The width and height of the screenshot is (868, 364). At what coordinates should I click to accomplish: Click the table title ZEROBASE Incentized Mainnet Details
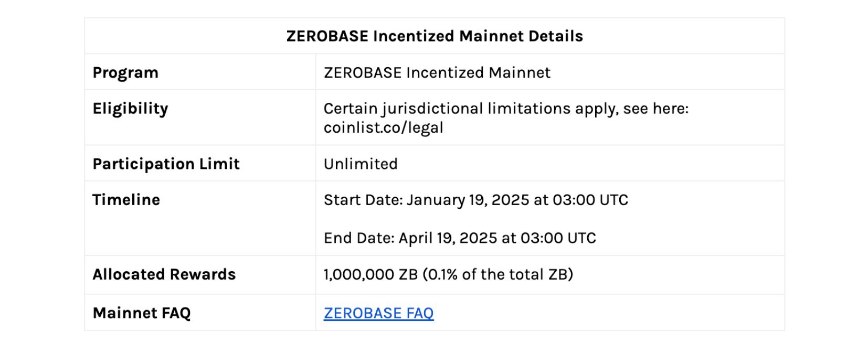435,36
